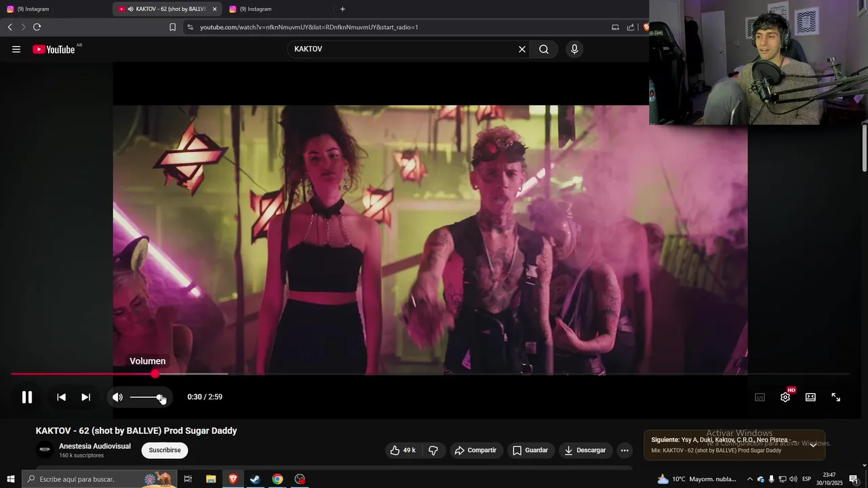The height and width of the screenshot is (488, 868).
Task: Switch the player to theater mode
Action: pos(810,397)
